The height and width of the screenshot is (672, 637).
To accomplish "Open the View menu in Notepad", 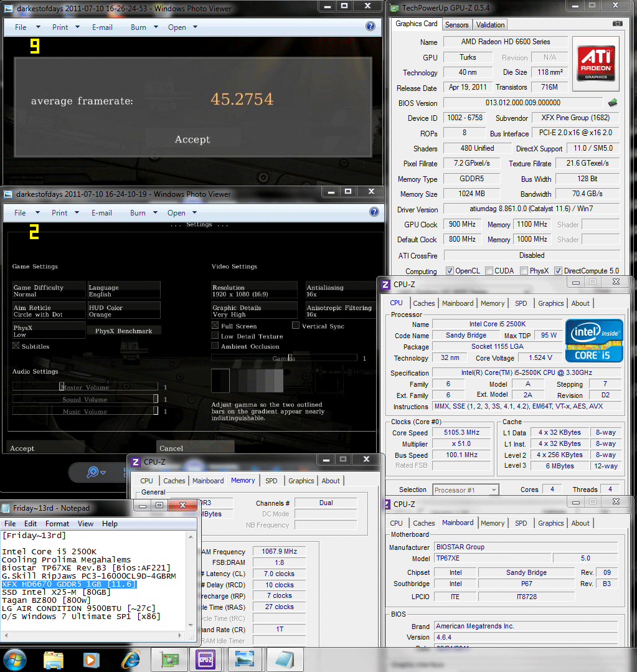I will (85, 524).
